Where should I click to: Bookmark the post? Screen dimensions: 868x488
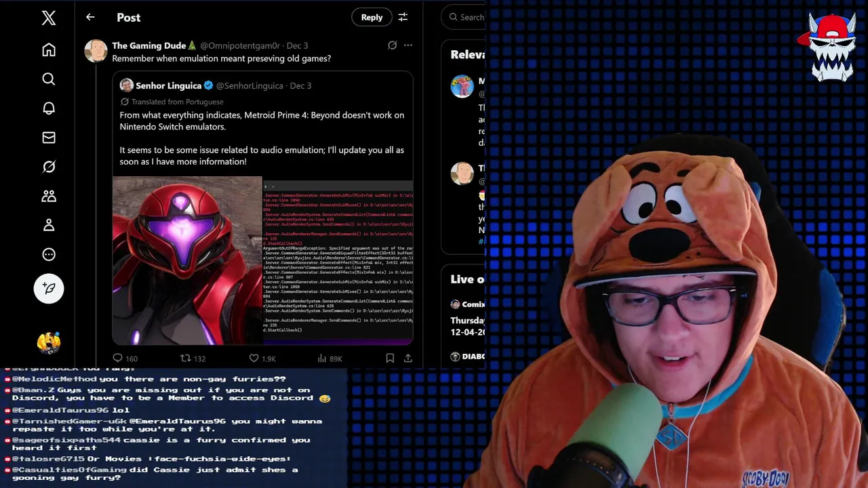coord(390,358)
